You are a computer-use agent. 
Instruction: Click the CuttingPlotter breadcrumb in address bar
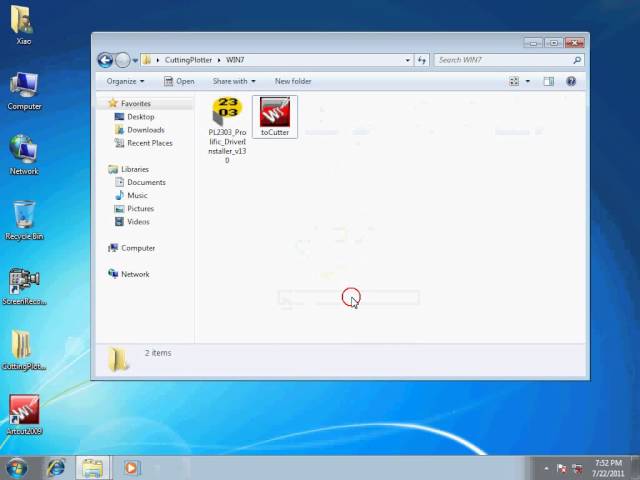[x=188, y=60]
